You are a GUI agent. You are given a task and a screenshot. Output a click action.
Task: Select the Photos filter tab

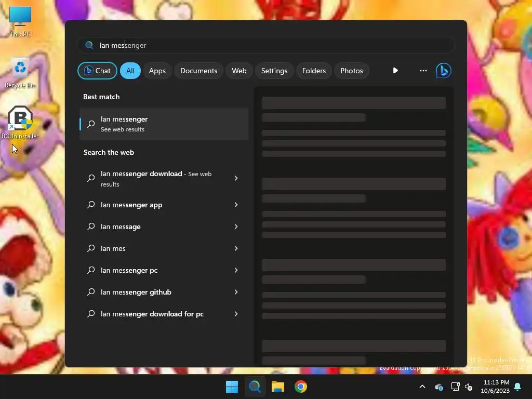click(x=352, y=71)
